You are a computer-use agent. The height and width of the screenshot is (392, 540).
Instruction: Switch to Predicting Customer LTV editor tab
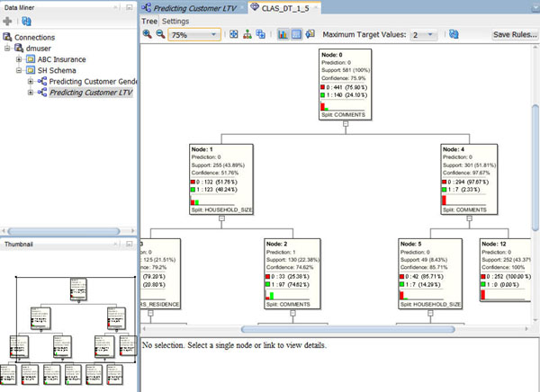194,7
